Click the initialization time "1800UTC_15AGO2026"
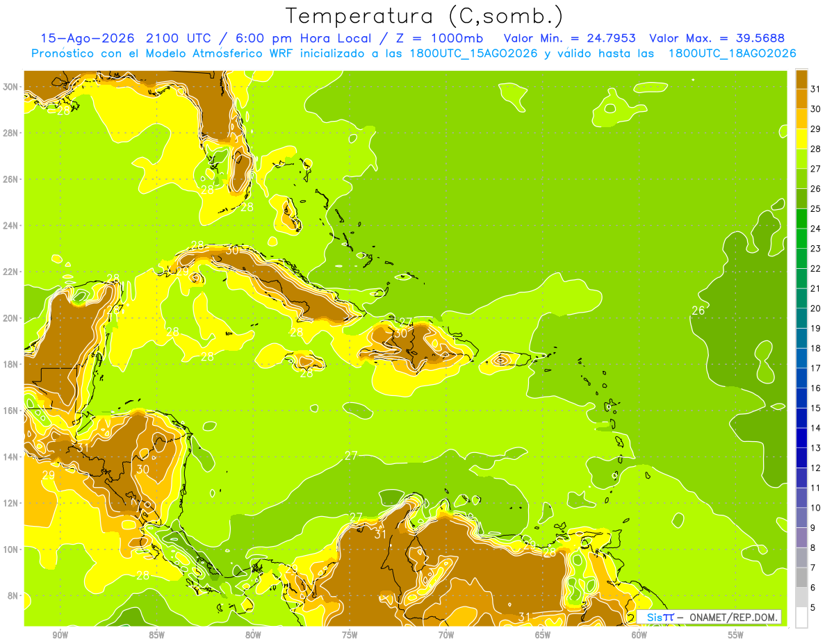Viewport: 834px width, 644px height. coord(473,53)
